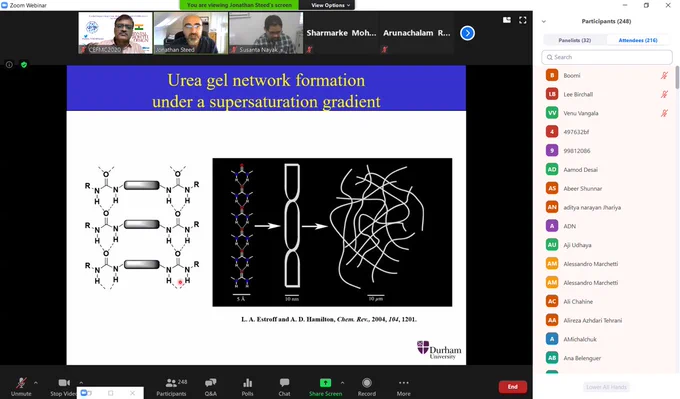Click the Stop Video camera icon
This screenshot has width=680, height=399.
click(64, 383)
